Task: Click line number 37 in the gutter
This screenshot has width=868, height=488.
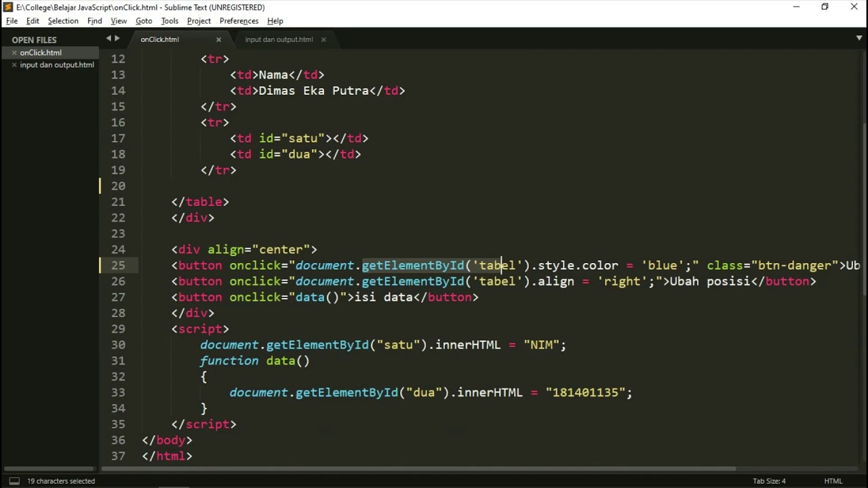Action: click(118, 455)
